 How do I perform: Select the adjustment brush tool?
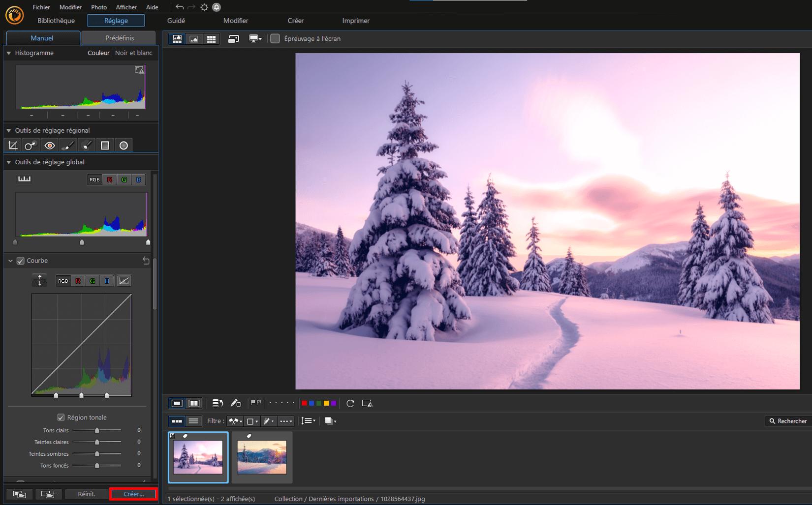tap(68, 145)
